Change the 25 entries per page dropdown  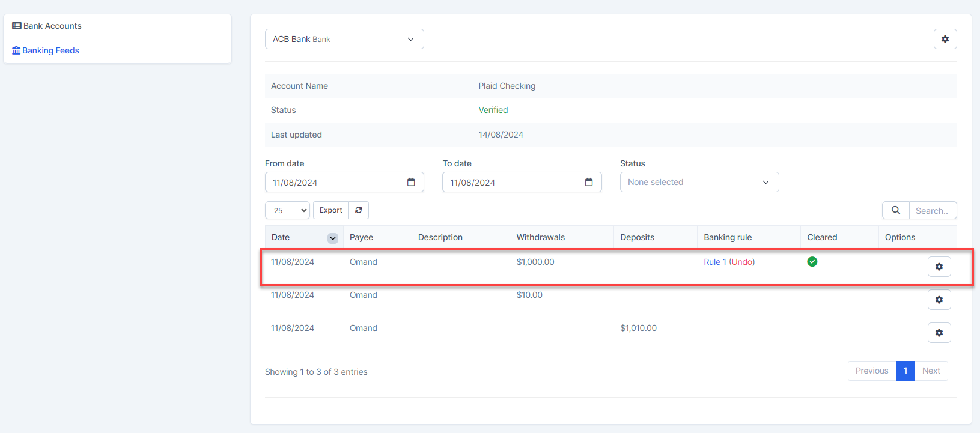coord(287,210)
